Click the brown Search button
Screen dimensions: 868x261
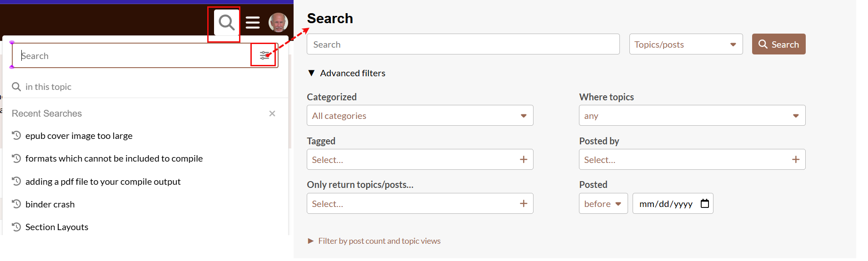(x=778, y=44)
